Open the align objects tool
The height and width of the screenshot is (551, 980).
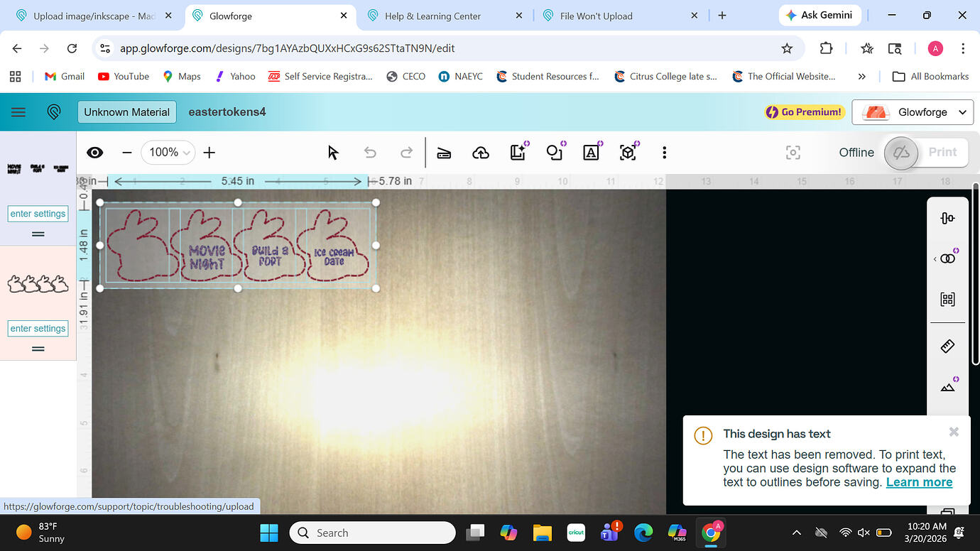pos(947,218)
